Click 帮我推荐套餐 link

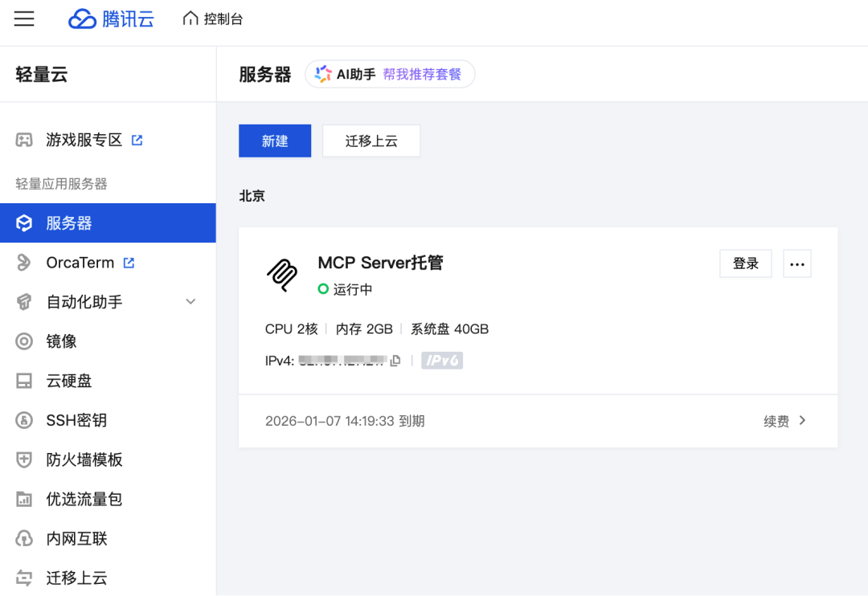coord(422,74)
